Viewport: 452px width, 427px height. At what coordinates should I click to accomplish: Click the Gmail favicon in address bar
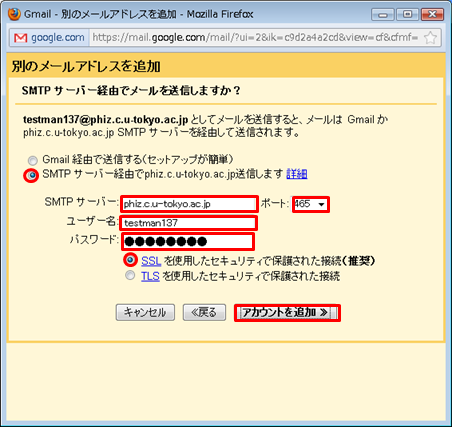pos(21,38)
